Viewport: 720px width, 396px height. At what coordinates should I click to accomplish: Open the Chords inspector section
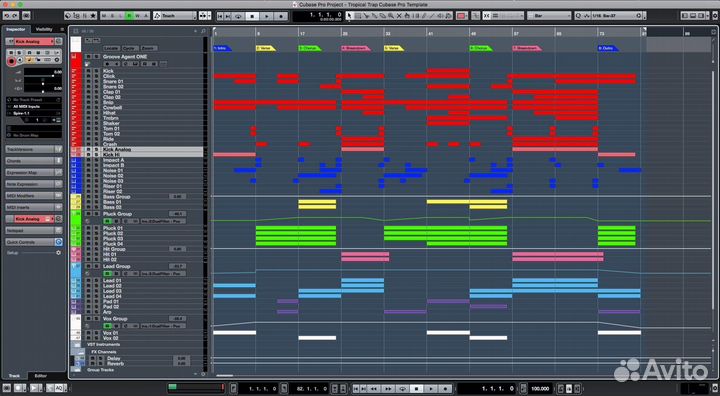point(34,161)
